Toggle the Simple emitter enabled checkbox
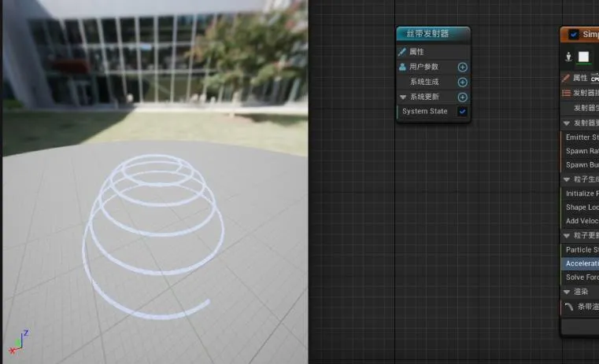This screenshot has width=599, height=364. (573, 35)
